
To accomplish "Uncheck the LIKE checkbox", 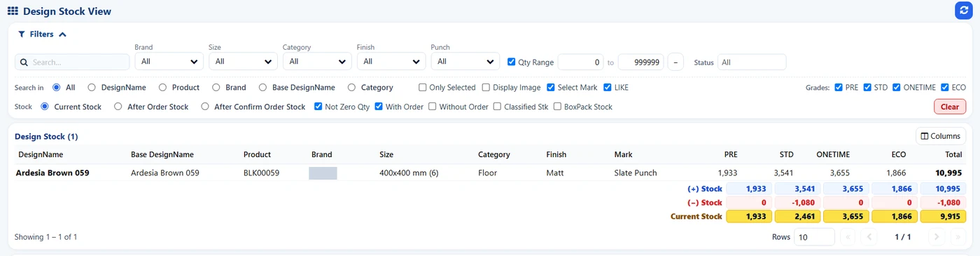I will tap(607, 88).
